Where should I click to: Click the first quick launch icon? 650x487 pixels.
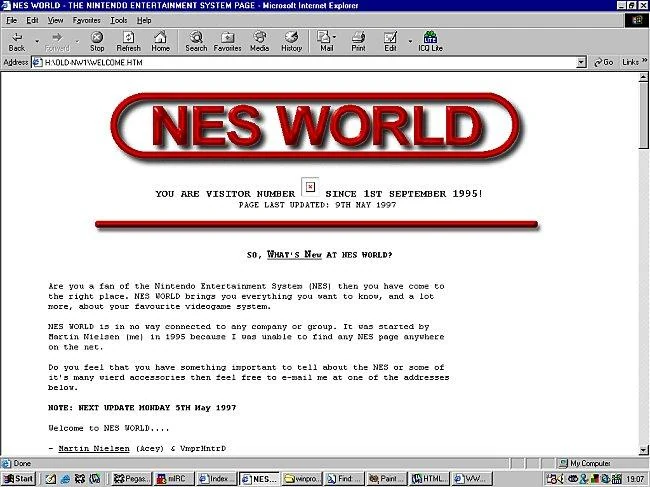[51, 479]
